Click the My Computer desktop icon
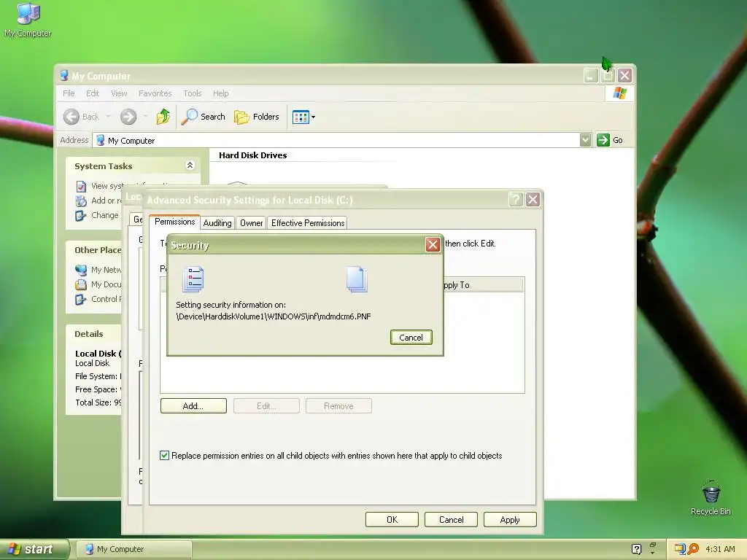Viewport: 747px width, 560px height. coord(28,20)
